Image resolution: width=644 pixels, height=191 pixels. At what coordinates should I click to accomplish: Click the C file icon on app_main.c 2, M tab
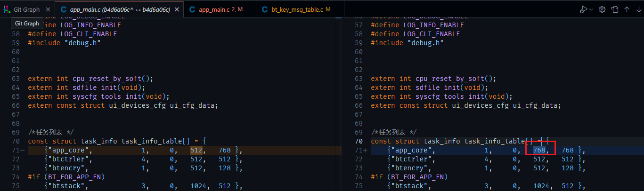click(192, 9)
